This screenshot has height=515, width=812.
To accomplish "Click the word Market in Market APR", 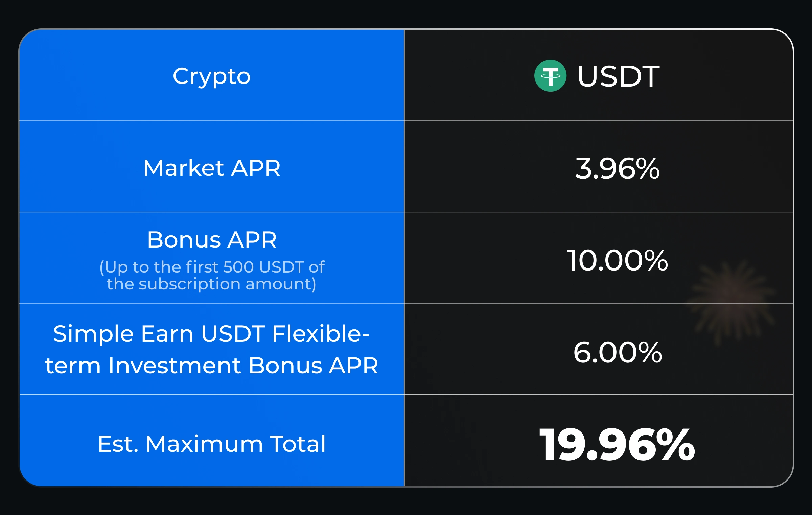I will [x=184, y=168].
